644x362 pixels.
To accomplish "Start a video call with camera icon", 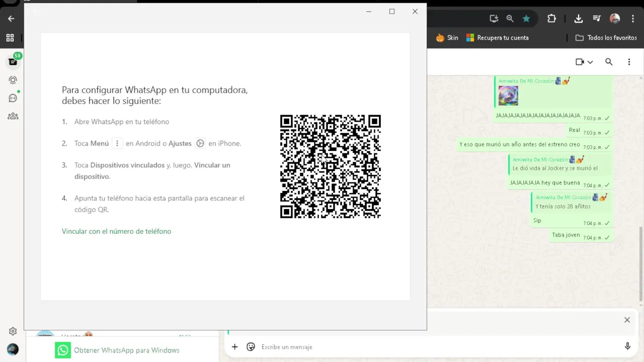I will (580, 62).
